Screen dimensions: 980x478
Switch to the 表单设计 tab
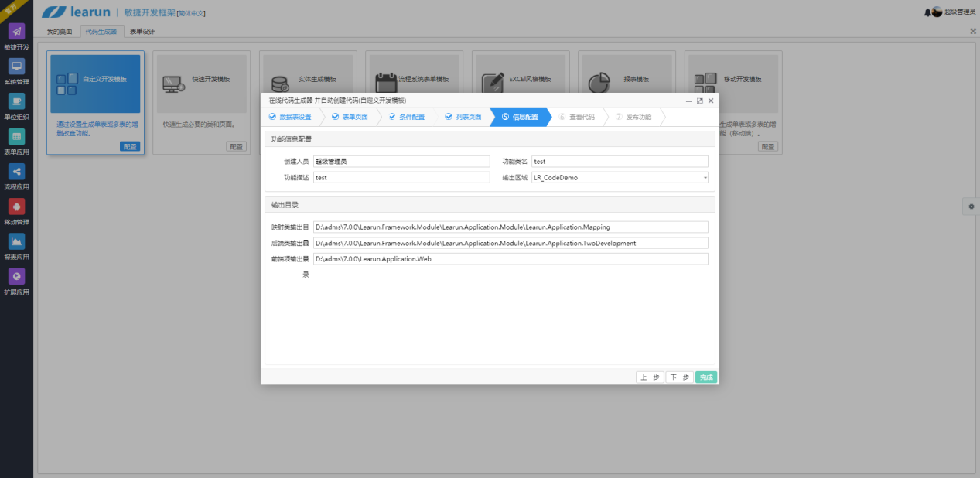pyautogui.click(x=142, y=32)
